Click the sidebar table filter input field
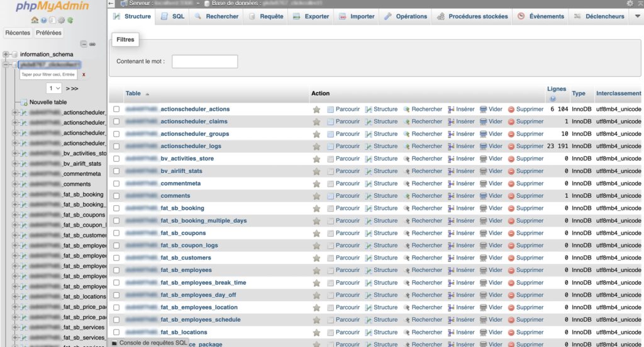The image size is (644, 347). [x=48, y=74]
